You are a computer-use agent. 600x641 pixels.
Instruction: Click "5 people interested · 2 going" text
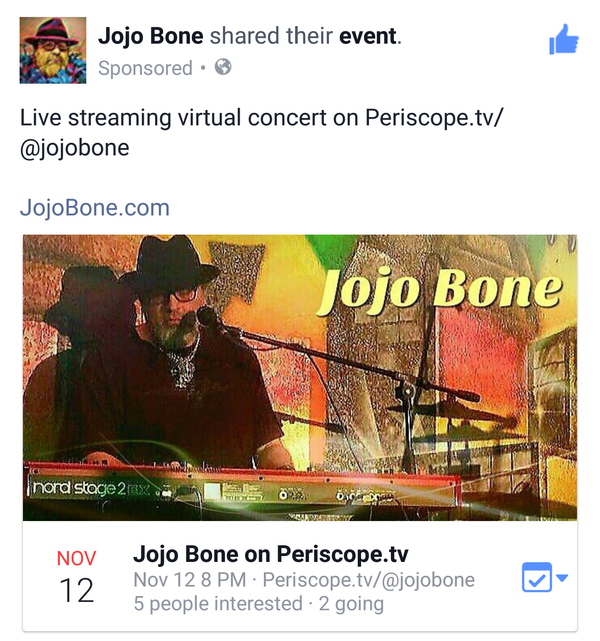(x=258, y=603)
